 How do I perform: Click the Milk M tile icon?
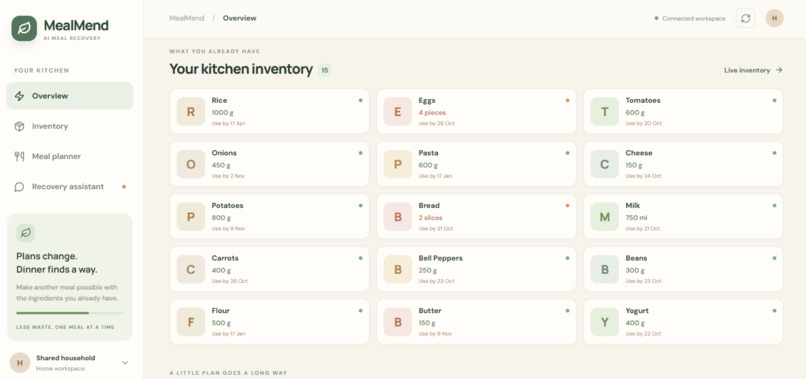click(604, 216)
